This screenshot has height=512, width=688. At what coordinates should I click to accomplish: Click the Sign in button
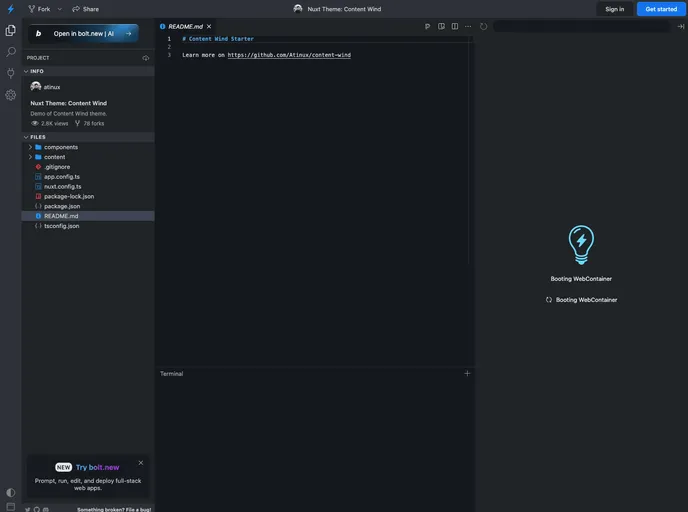(x=614, y=9)
